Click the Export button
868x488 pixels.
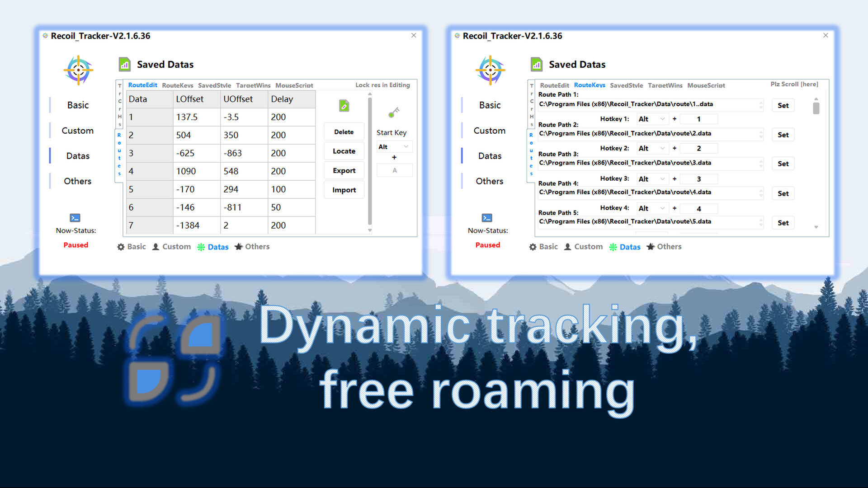click(x=344, y=170)
